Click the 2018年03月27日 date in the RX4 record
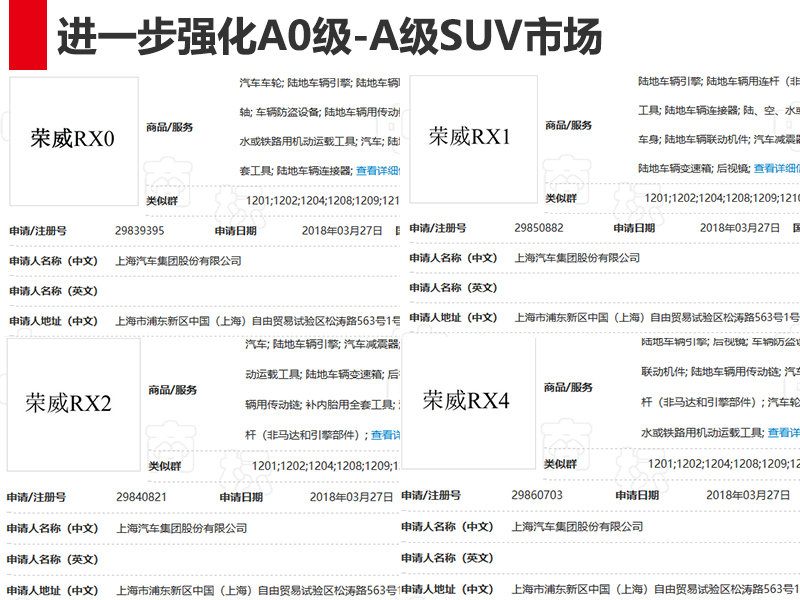Screen dimensions: 800x600 pos(748,495)
